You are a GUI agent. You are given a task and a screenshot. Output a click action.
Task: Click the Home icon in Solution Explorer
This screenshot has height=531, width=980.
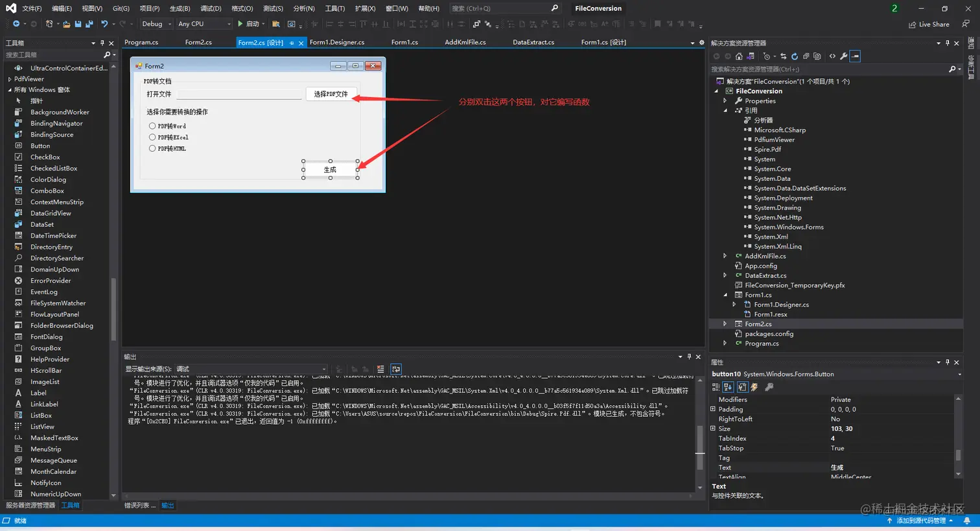pos(739,56)
